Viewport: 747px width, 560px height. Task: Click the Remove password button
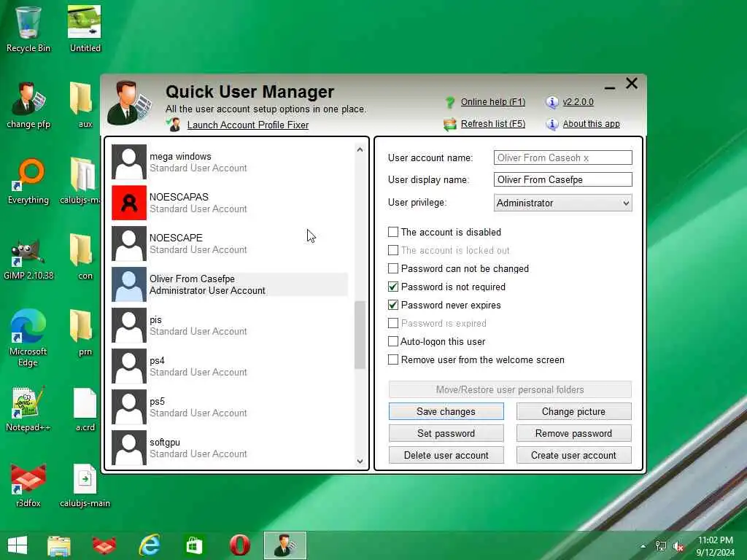573,433
